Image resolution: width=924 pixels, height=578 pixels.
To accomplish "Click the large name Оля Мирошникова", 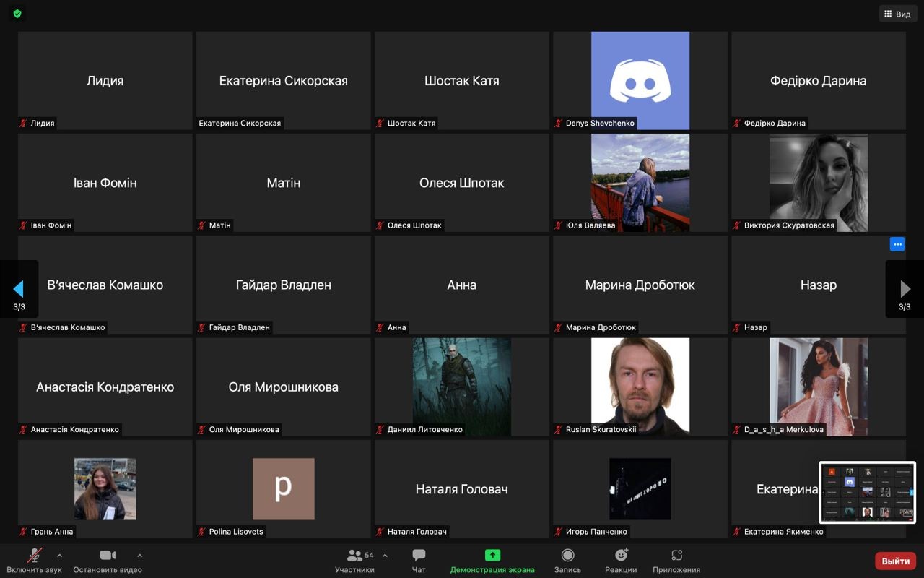I will (x=284, y=387).
